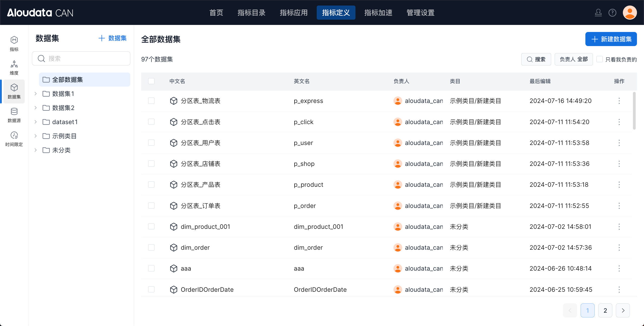The height and width of the screenshot is (326, 644).
Task: Go to page 2 of the dataset list
Action: point(605,310)
